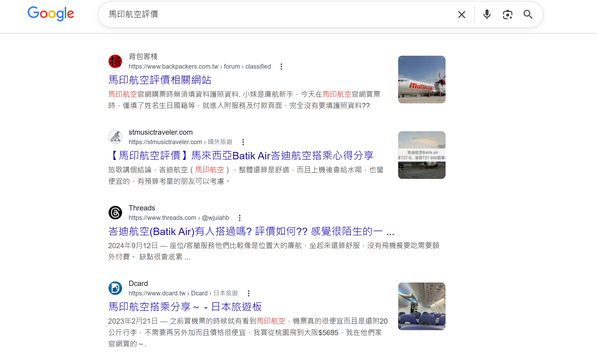
Task: Click the magnifying glass search button
Action: 528,15
